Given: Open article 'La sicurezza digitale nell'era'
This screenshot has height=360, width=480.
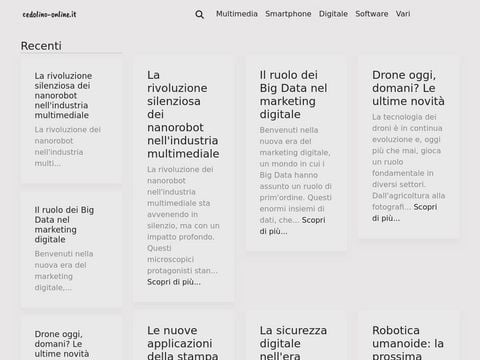Looking at the screenshot, I should tap(293, 343).
